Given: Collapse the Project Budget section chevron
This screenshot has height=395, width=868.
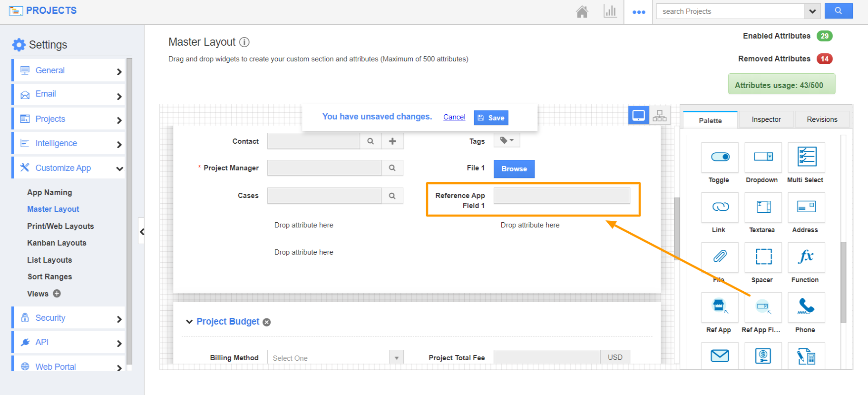Looking at the screenshot, I should tap(189, 322).
